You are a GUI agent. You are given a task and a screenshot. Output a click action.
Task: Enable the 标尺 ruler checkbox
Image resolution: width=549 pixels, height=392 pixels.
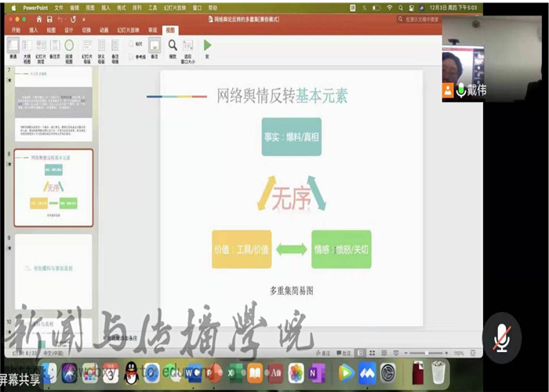tap(131, 44)
